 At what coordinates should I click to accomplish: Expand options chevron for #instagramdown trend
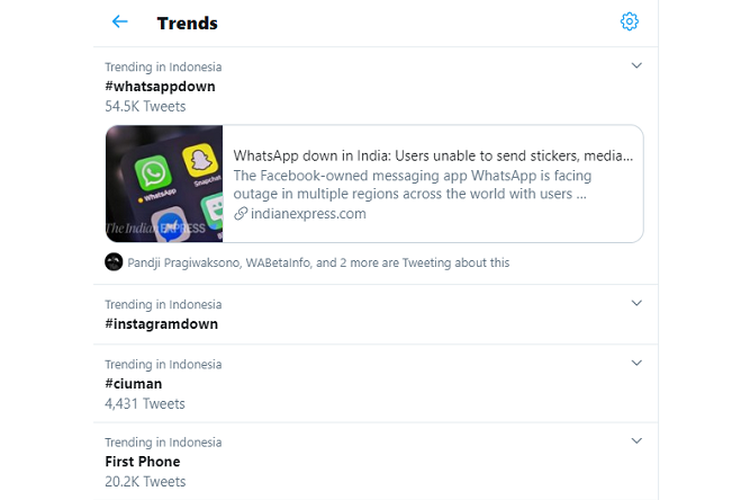[636, 303]
